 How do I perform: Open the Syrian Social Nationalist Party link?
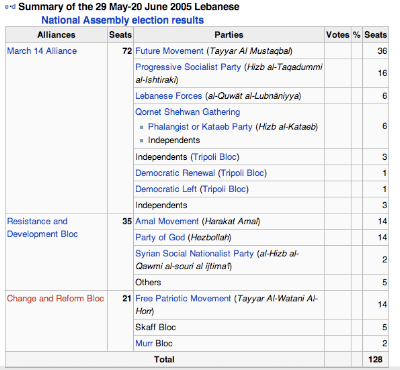click(x=195, y=254)
